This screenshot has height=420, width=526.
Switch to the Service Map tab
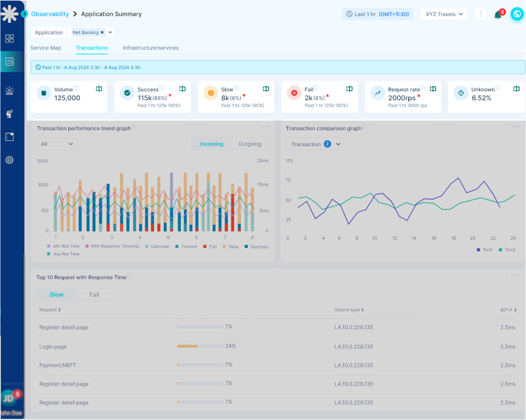(x=45, y=48)
